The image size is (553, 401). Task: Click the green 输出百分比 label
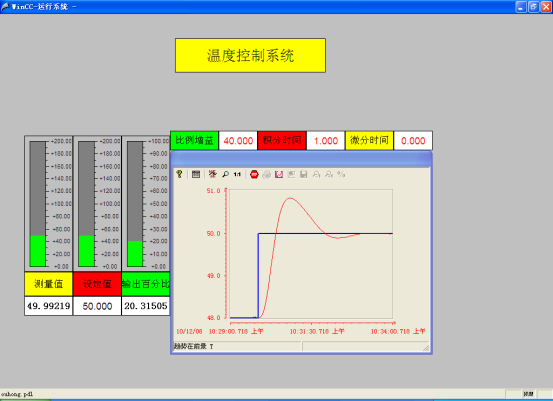(x=146, y=284)
